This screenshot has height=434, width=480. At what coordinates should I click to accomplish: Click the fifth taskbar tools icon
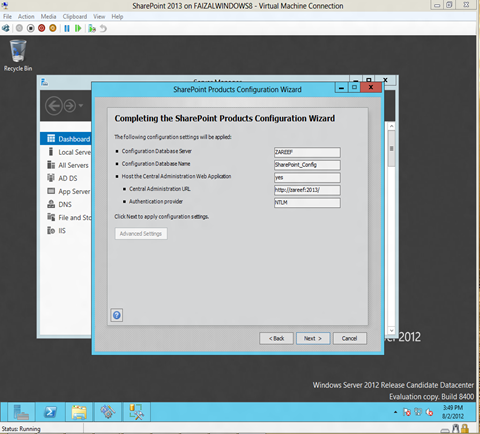tap(136, 412)
